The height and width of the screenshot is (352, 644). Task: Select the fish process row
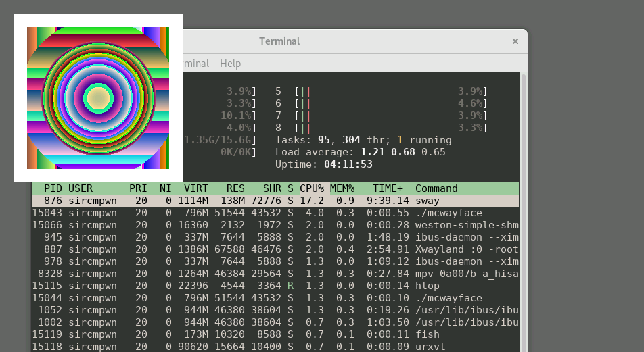tap(271, 334)
